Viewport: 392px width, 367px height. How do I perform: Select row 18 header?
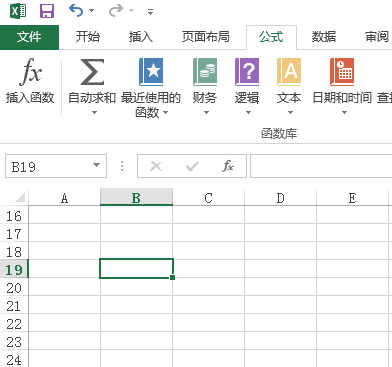[x=14, y=252]
